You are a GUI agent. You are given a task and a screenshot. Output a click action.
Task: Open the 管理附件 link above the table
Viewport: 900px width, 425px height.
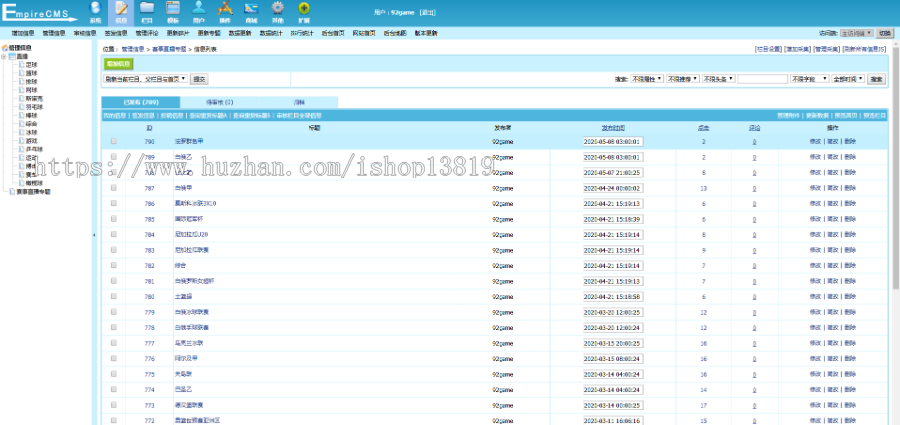[x=788, y=115]
